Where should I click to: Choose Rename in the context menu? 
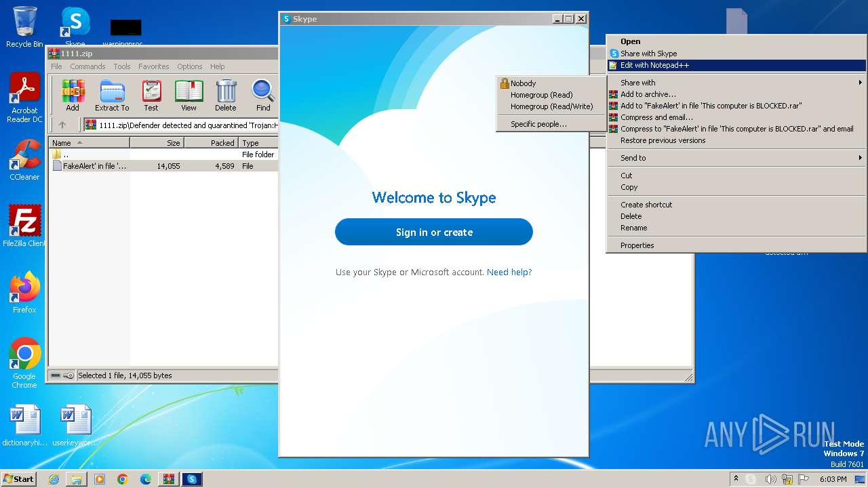point(736,228)
